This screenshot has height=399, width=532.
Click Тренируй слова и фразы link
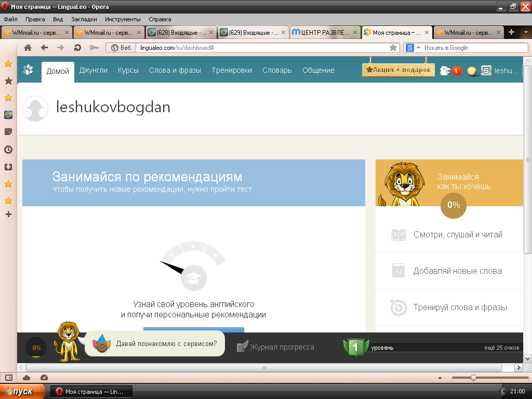(x=460, y=307)
